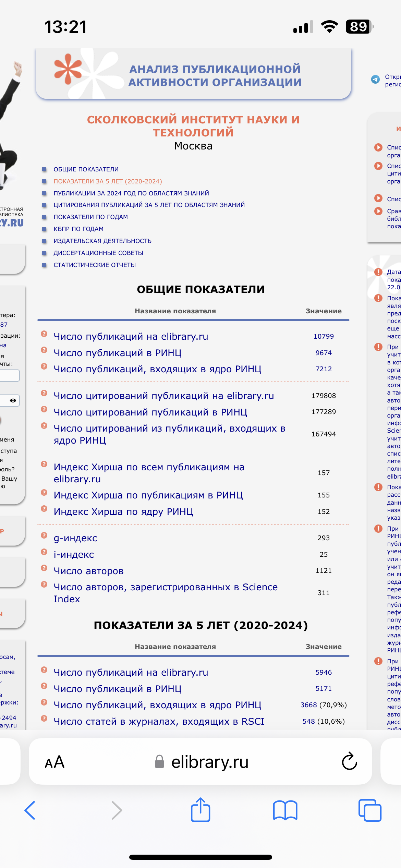Click the help icon beside 'Число публикаций на elibrary.ru' 10799

pyautogui.click(x=44, y=334)
